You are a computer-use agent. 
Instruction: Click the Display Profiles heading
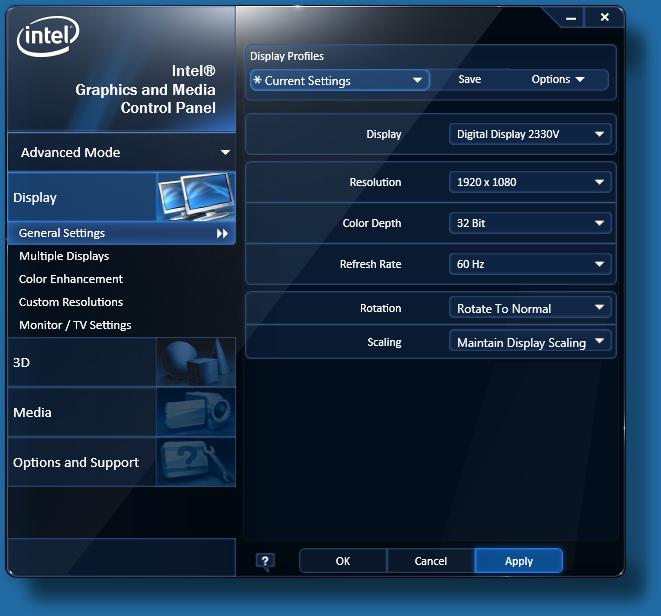click(x=287, y=56)
